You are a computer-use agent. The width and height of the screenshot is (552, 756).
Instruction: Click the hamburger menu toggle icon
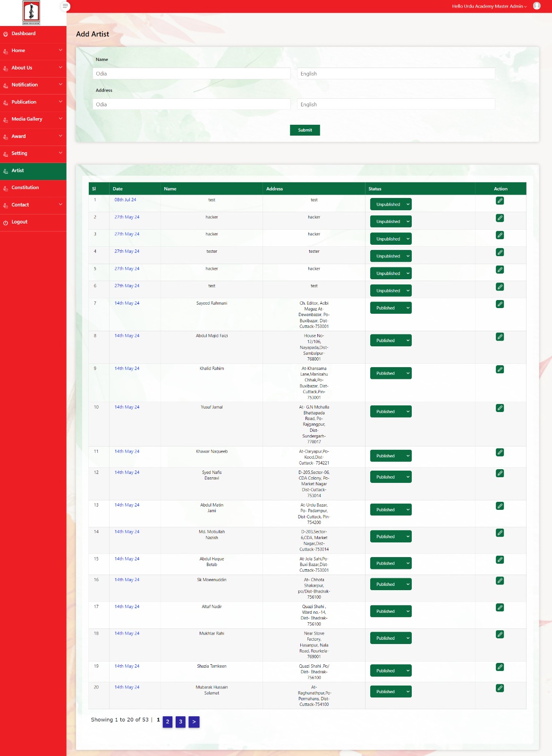tap(66, 6)
